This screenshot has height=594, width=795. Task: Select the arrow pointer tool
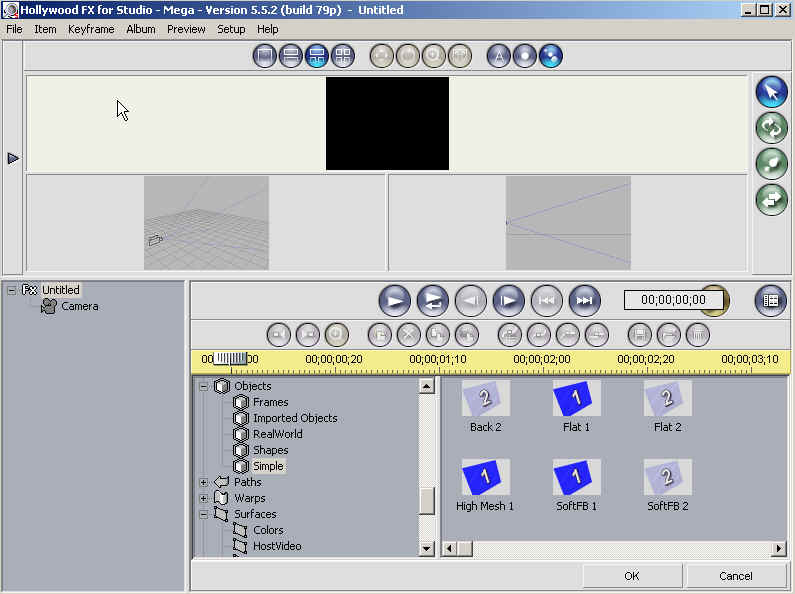771,92
